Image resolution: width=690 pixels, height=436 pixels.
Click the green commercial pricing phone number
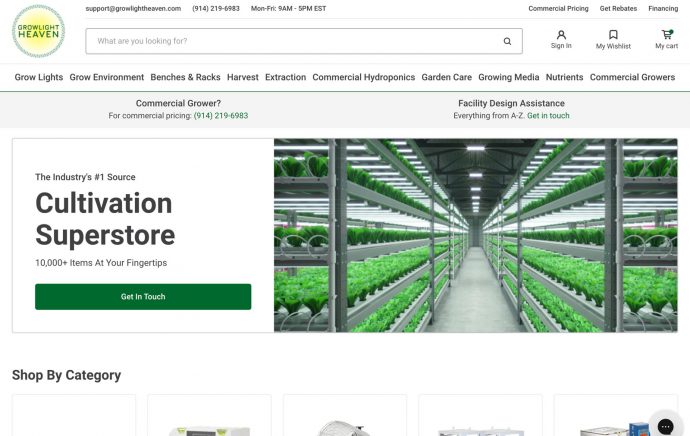pos(221,116)
